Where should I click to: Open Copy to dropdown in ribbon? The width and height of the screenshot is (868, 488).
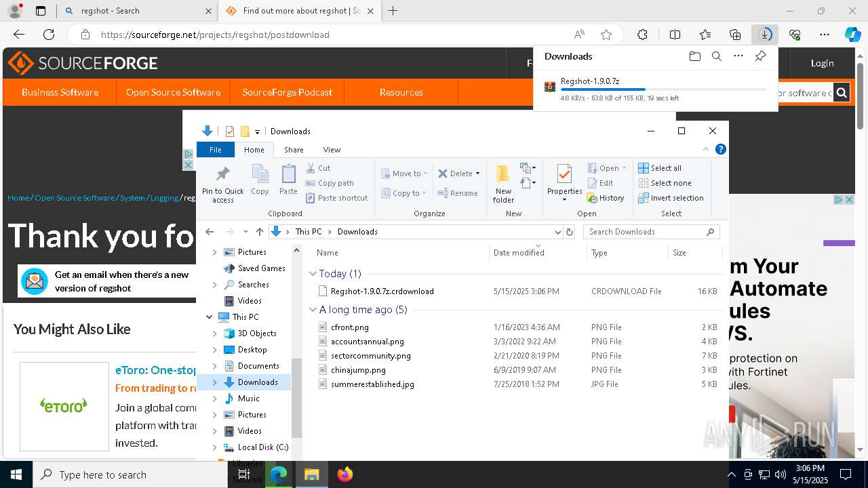(403, 193)
